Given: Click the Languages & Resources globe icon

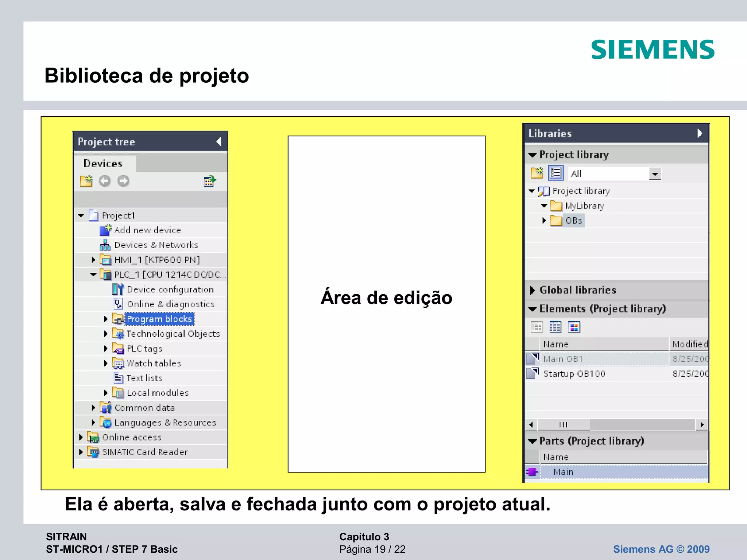Looking at the screenshot, I should tap(105, 423).
